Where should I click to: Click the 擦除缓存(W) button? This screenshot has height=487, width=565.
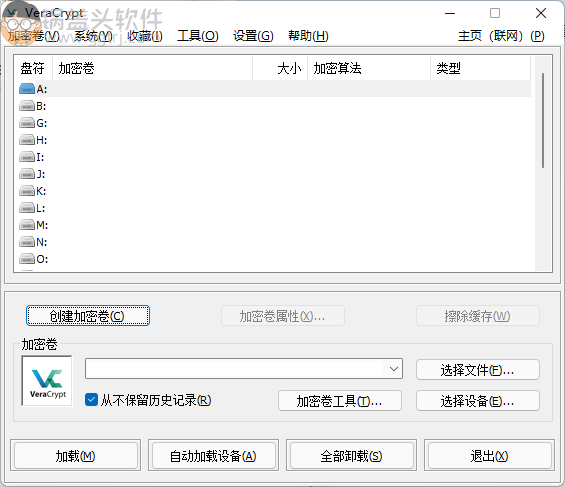(x=478, y=316)
